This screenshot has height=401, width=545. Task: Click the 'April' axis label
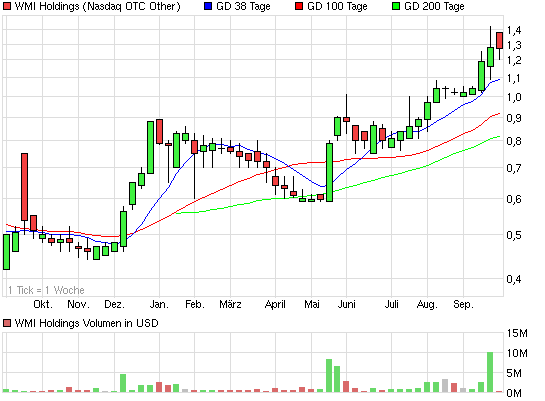[275, 304]
